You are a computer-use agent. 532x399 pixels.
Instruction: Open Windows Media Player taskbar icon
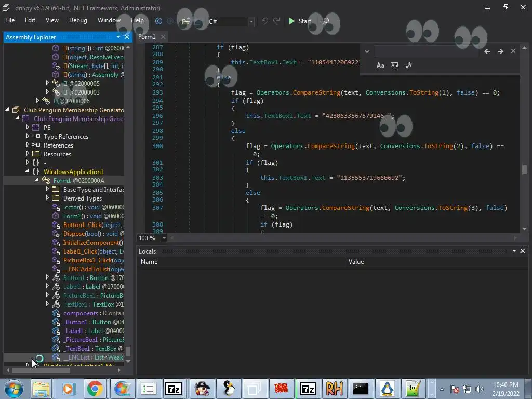[x=68, y=389]
